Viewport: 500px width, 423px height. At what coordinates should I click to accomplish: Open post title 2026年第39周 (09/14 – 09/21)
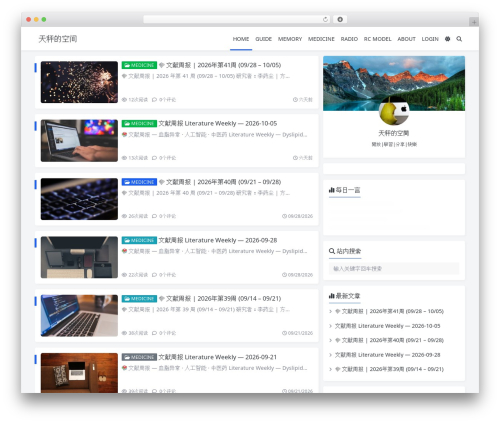point(220,299)
